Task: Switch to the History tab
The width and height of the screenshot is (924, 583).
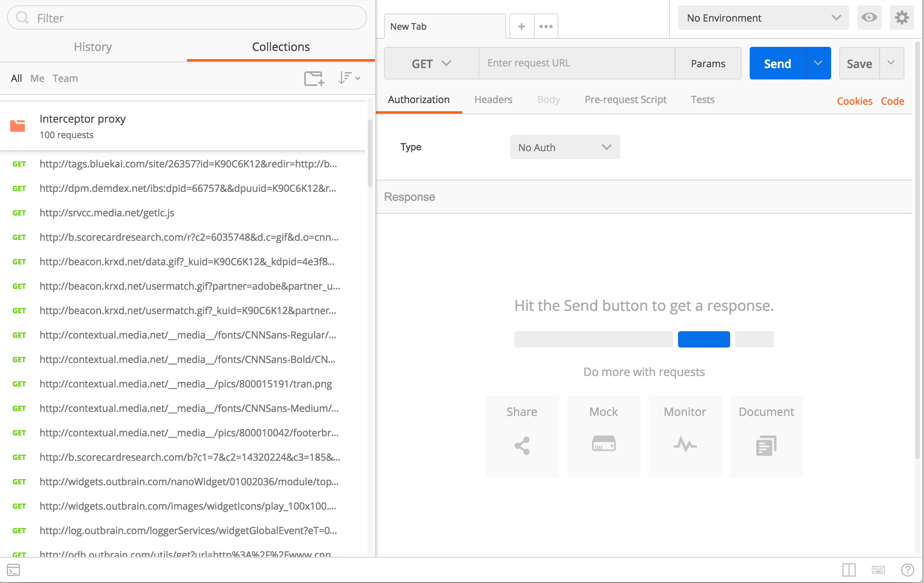Action: [x=93, y=47]
